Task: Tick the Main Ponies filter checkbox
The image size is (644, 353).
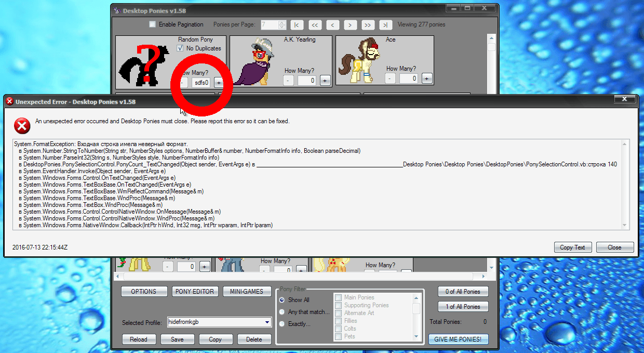Action: (338, 297)
